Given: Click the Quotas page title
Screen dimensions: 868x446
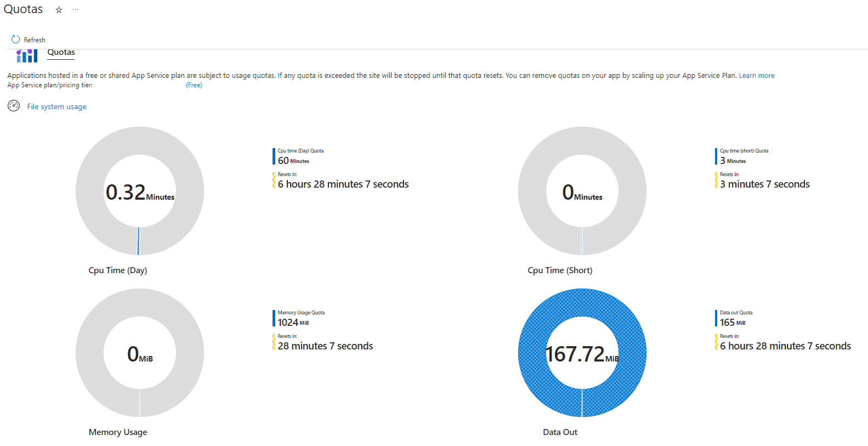Looking at the screenshot, I should pos(23,9).
